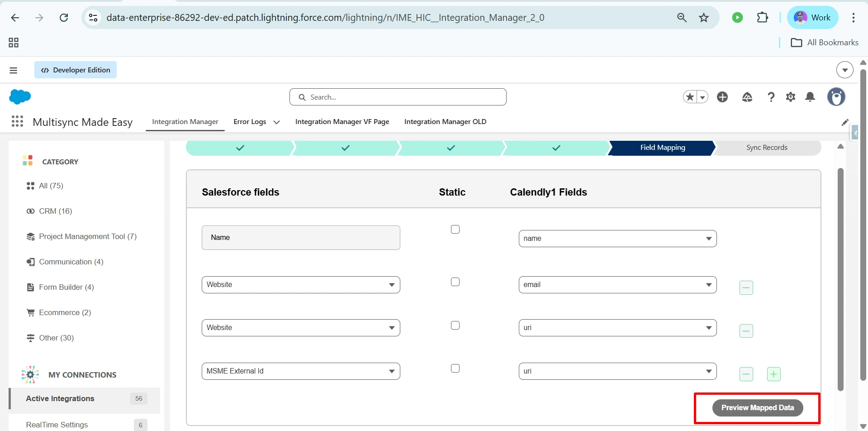
Task: Toggle Static checkbox in email row
Action: (x=455, y=282)
